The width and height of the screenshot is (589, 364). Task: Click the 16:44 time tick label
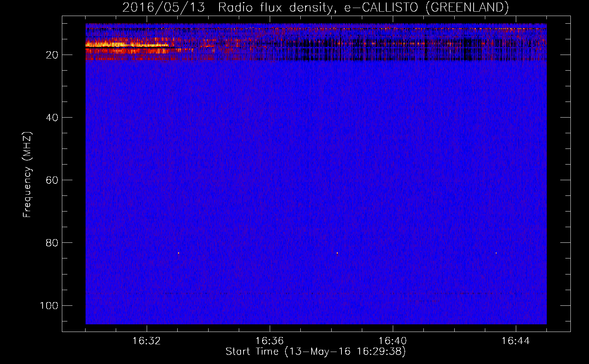coord(516,341)
